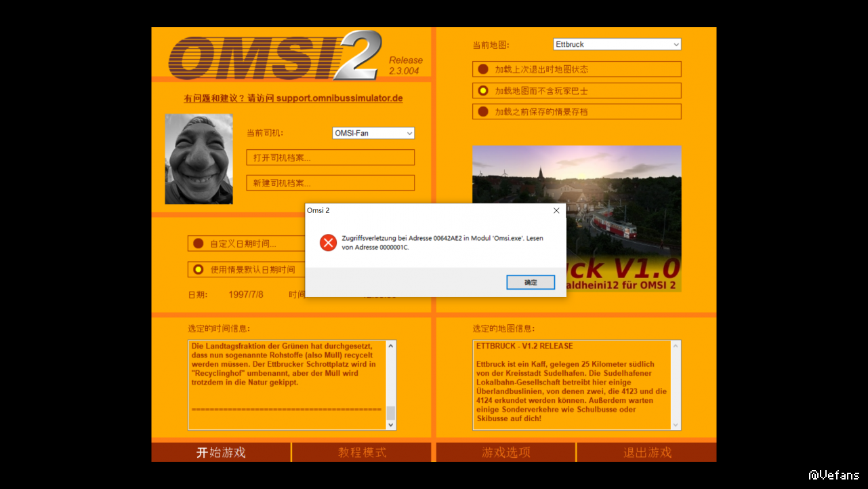
Task: Click the 'ETTBRUCK - V1.2 RELEASE' heading text
Action: point(524,346)
